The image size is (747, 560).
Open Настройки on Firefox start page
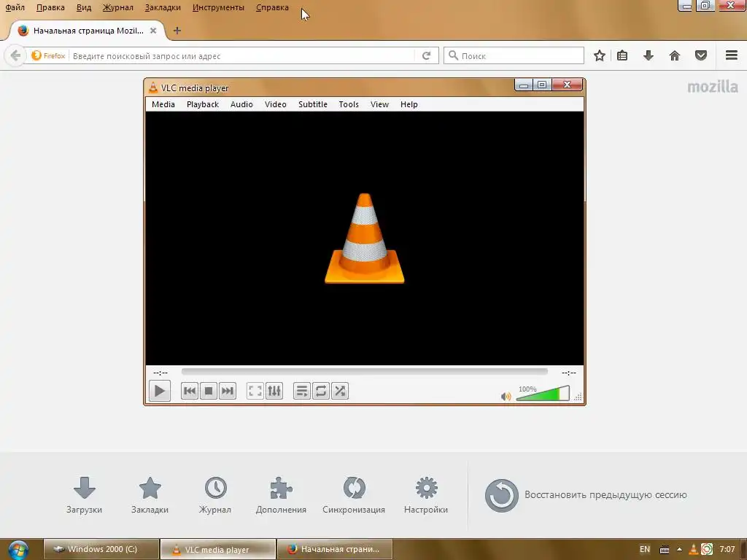(x=426, y=495)
